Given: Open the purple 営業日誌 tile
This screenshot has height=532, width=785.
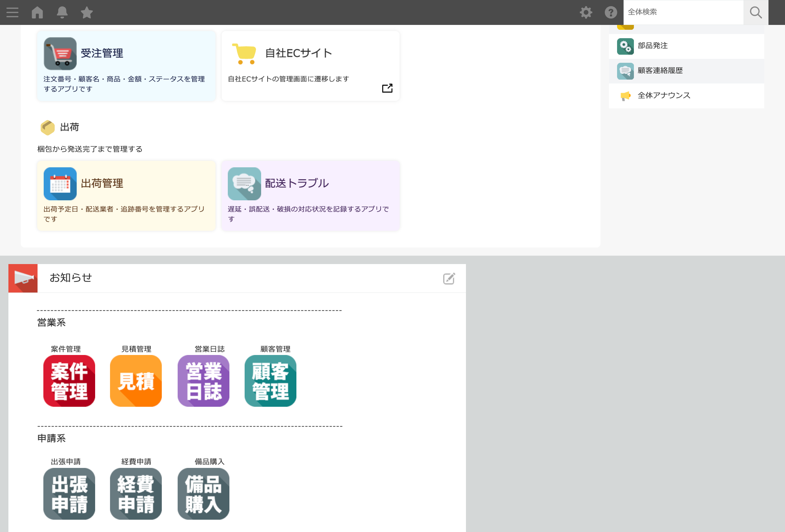Looking at the screenshot, I should tap(203, 381).
